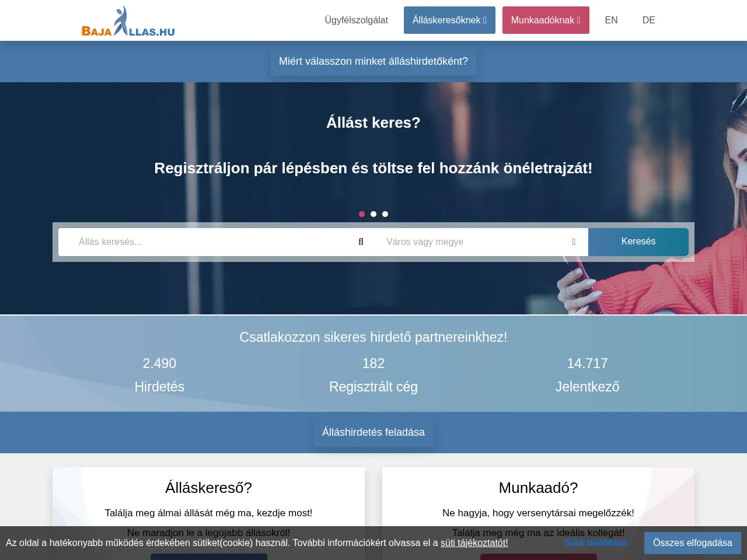
Task: Click the Álláshirdetés feladása button
Action: (373, 432)
